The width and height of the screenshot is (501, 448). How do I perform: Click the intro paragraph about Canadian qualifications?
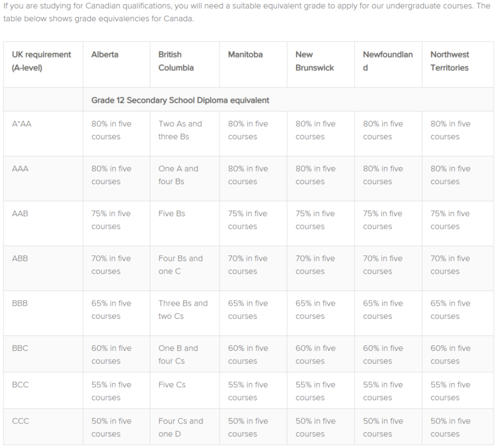[x=247, y=12]
